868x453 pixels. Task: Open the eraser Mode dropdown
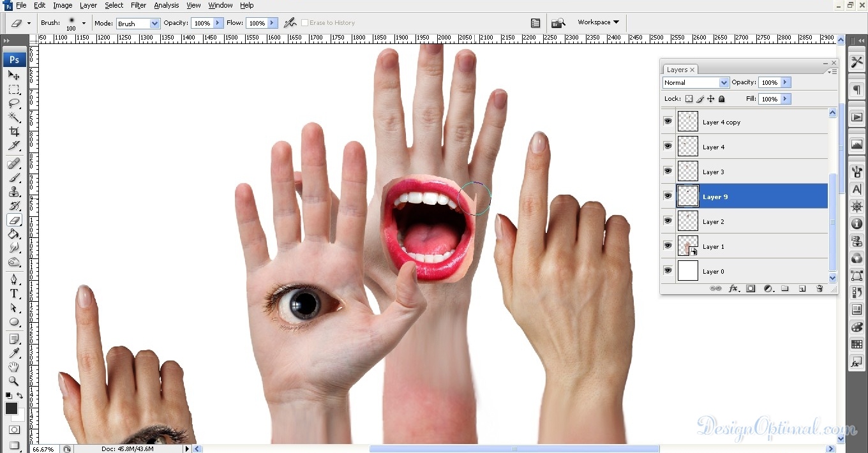pos(137,24)
